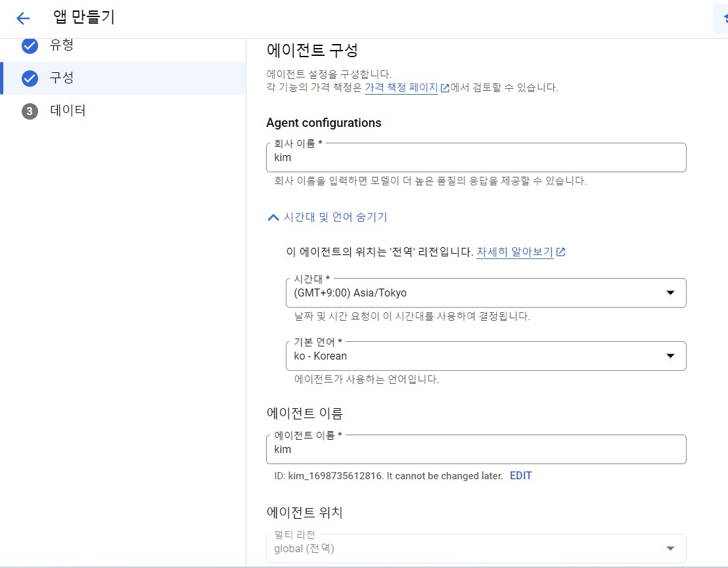
Task: Click the 회사 이름 input field
Action: [x=476, y=157]
